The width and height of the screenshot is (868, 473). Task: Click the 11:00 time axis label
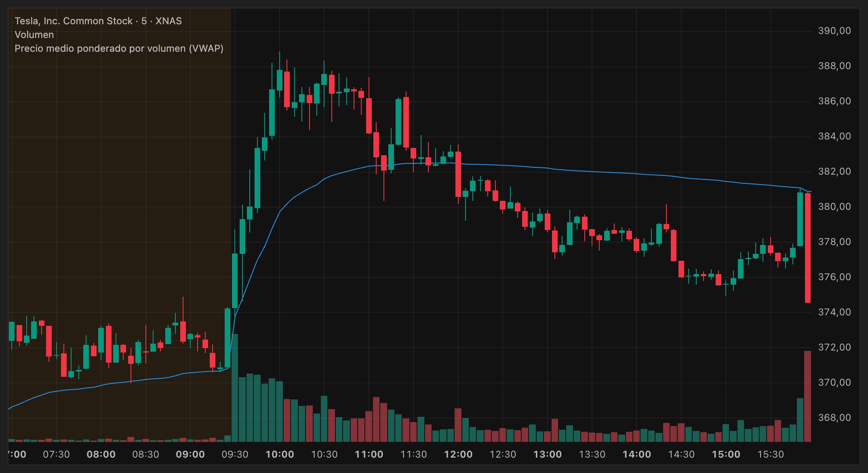tap(369, 454)
